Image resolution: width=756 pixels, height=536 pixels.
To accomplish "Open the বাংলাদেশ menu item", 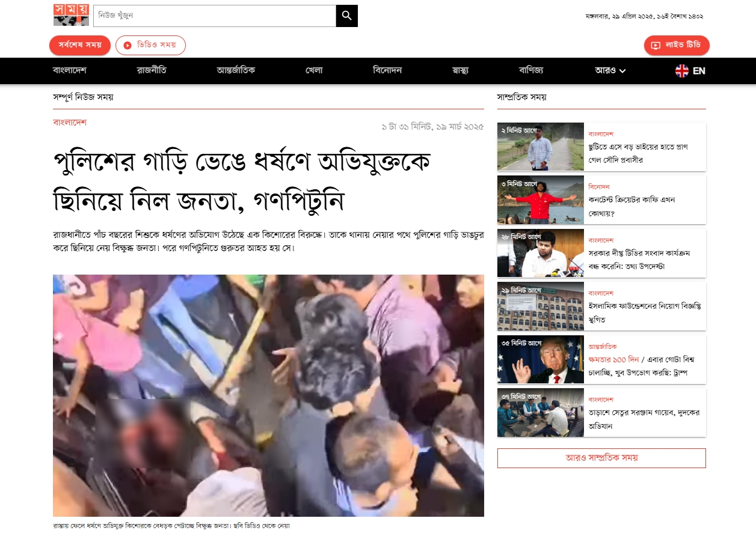I will point(70,71).
